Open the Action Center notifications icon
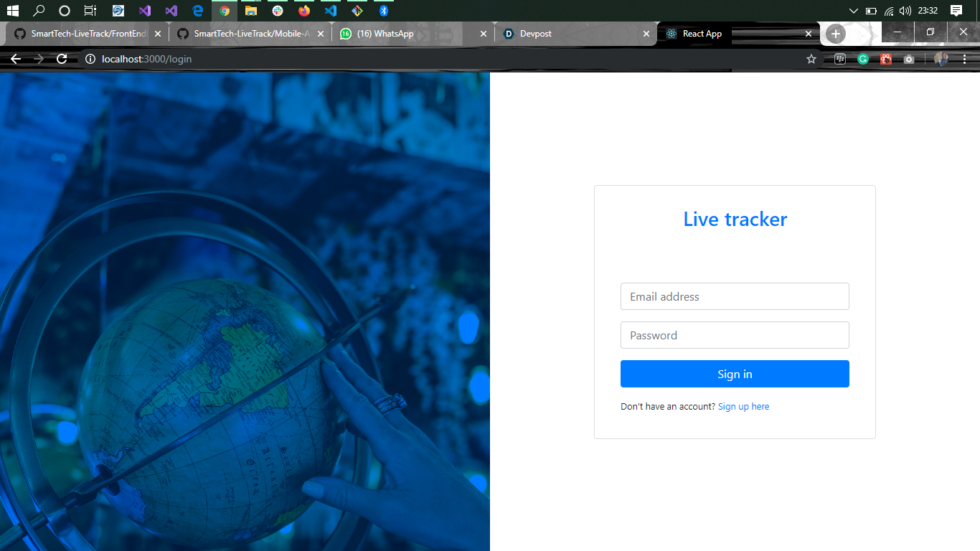This screenshot has height=551, width=980. (956, 11)
